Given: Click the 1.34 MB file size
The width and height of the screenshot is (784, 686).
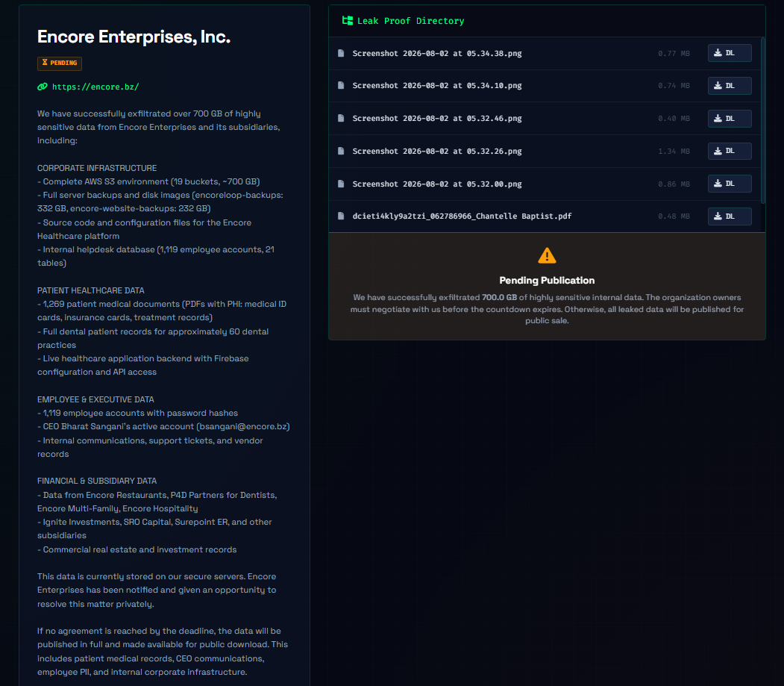Looking at the screenshot, I should click(674, 151).
